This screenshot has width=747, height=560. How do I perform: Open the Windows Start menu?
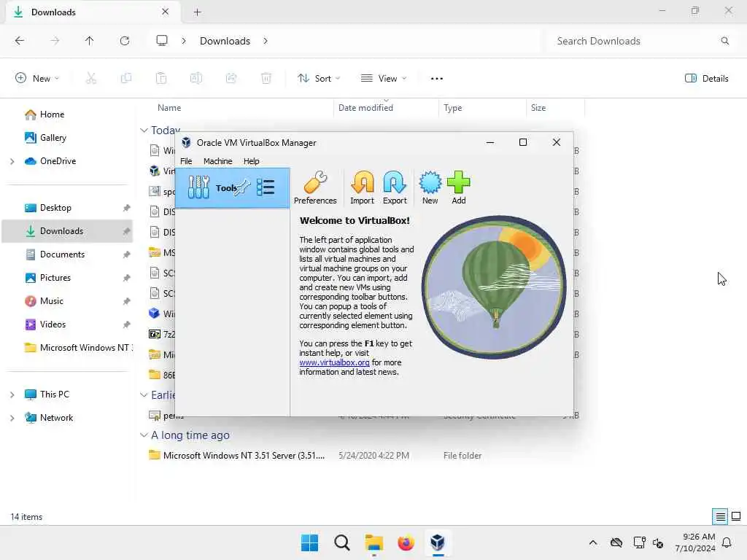309,542
